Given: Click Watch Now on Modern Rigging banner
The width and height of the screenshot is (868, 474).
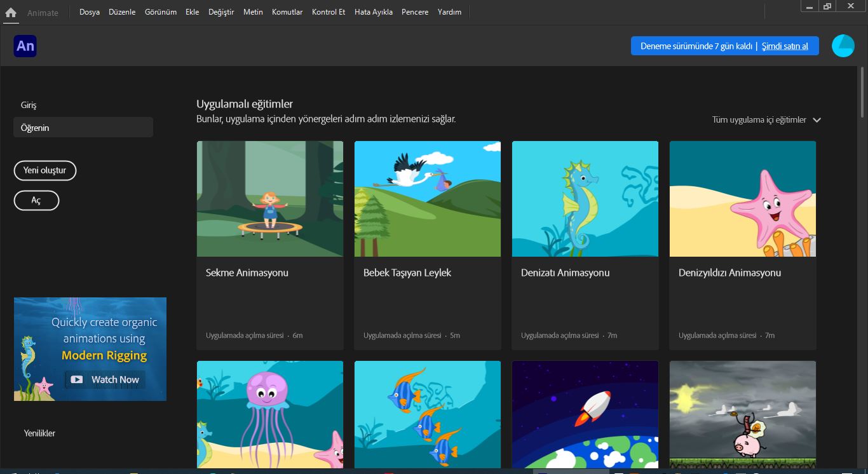Looking at the screenshot, I should [x=105, y=379].
